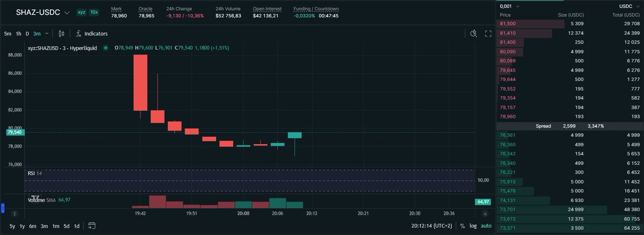644x235 pixels.
Task: Click the Spread 2,599 row in order book
Action: click(570, 126)
